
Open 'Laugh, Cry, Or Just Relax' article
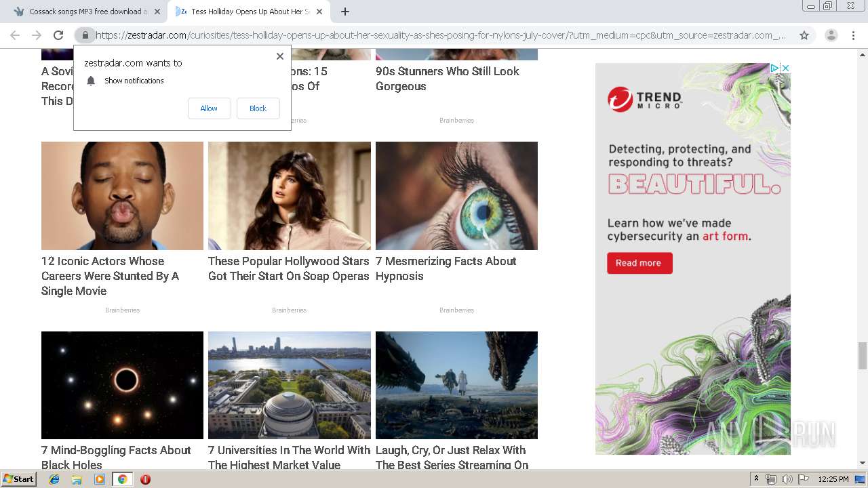click(452, 457)
